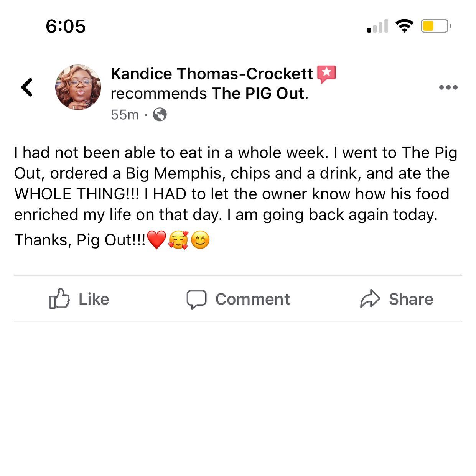Tap the share arrow icon
The width and height of the screenshot is (476, 476).
pyautogui.click(x=370, y=299)
